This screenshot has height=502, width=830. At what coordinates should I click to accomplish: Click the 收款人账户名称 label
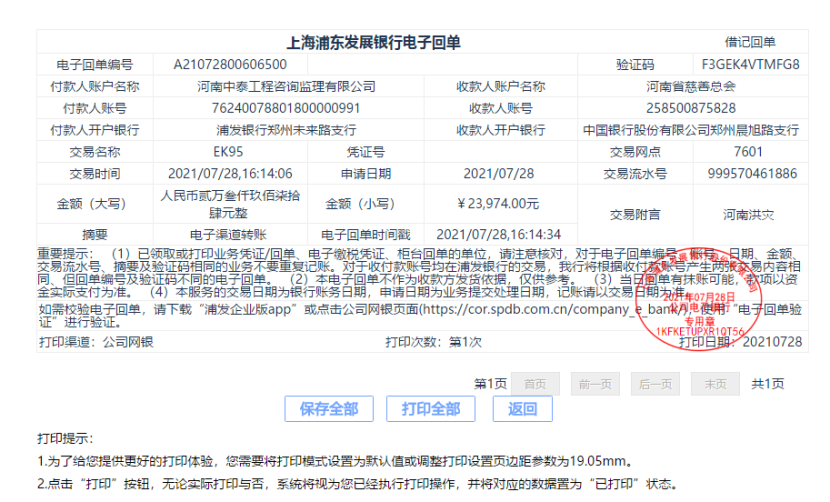500,86
